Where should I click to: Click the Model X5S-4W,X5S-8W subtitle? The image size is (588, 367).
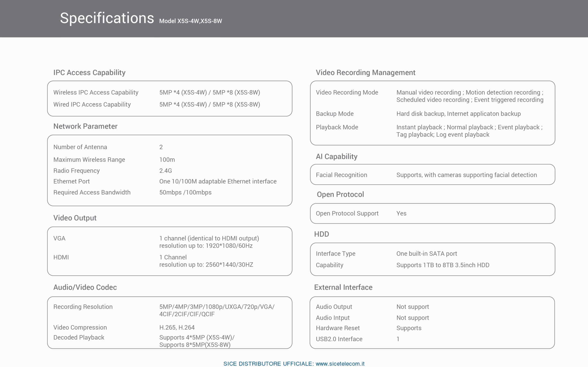pyautogui.click(x=190, y=21)
